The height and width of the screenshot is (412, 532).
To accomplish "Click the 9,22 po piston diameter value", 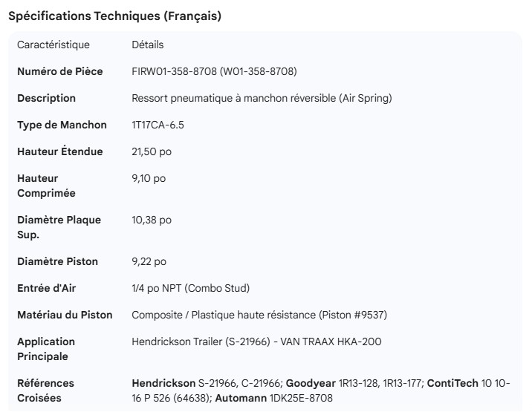I will coord(149,261).
